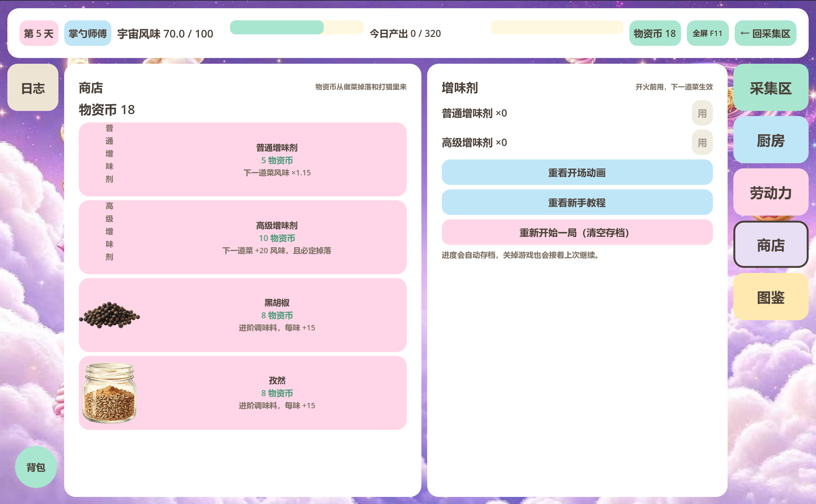816x504 pixels.
Task: Click 重新开始一局（清空存档）
Action: (577, 232)
